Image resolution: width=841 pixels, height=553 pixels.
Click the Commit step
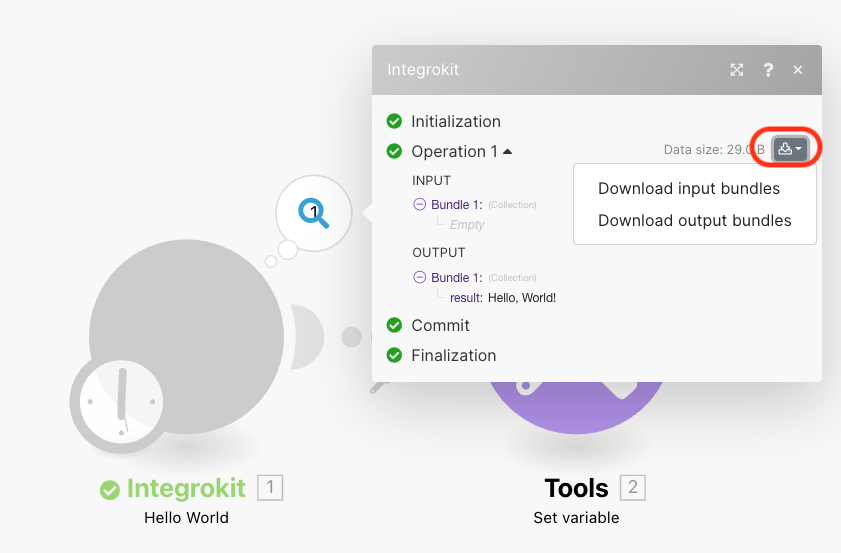(x=440, y=326)
